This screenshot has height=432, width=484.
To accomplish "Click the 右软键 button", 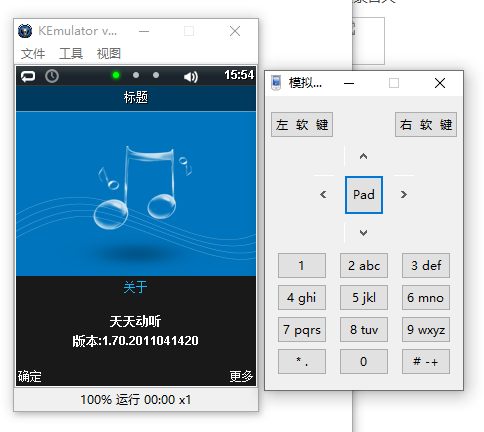I will click(x=426, y=125).
